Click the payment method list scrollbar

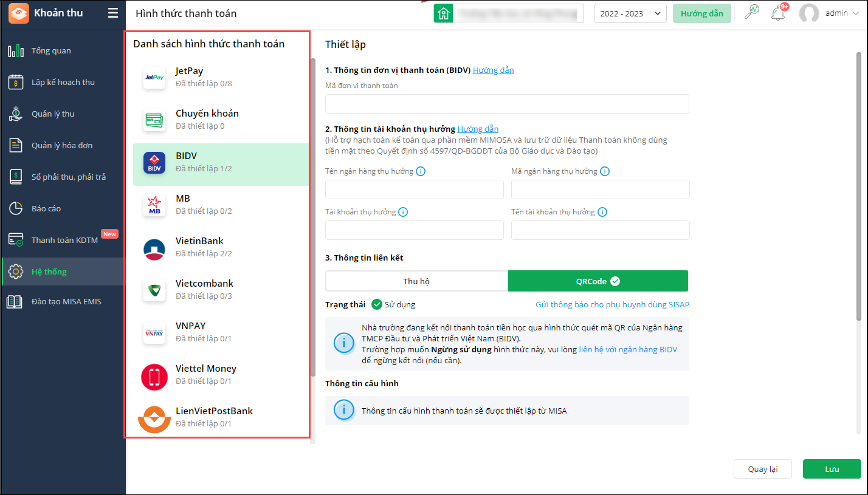[314, 217]
